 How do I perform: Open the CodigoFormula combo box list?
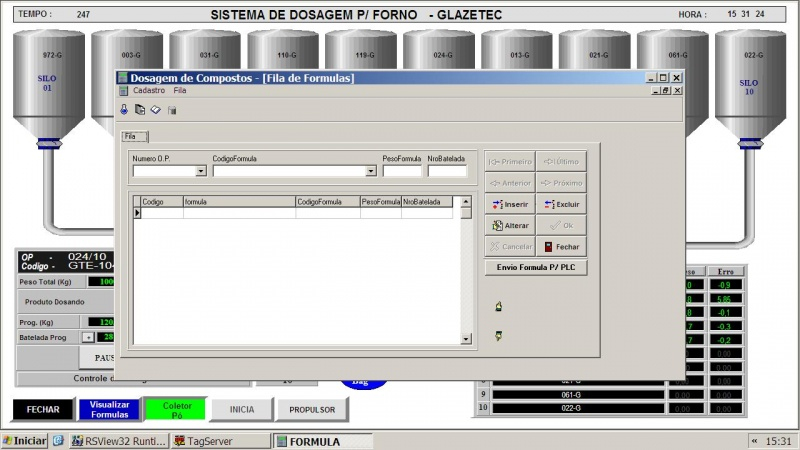pyautogui.click(x=371, y=171)
